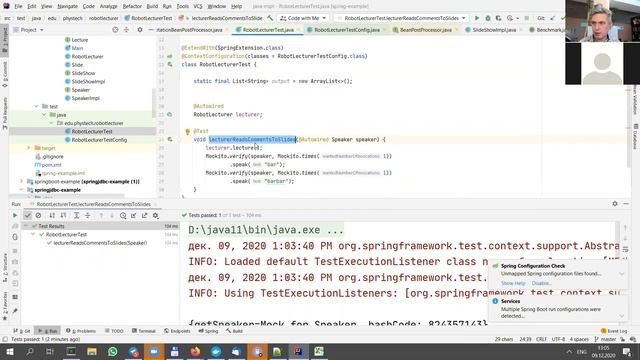This screenshot has height=360, width=640.
Task: Switch to RobotLecturerTestConfig.java tab
Action: tap(347, 30)
